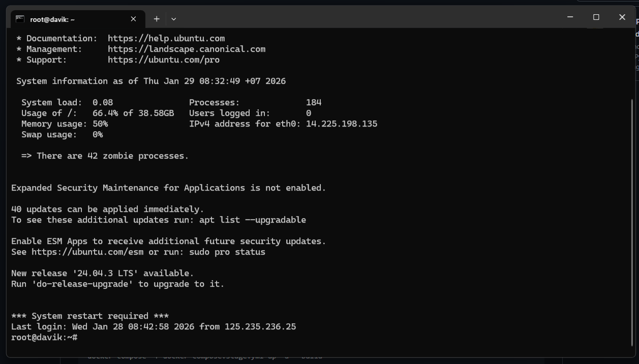Minimize the terminal window
Viewport: 639px width, 364px height.
(570, 17)
